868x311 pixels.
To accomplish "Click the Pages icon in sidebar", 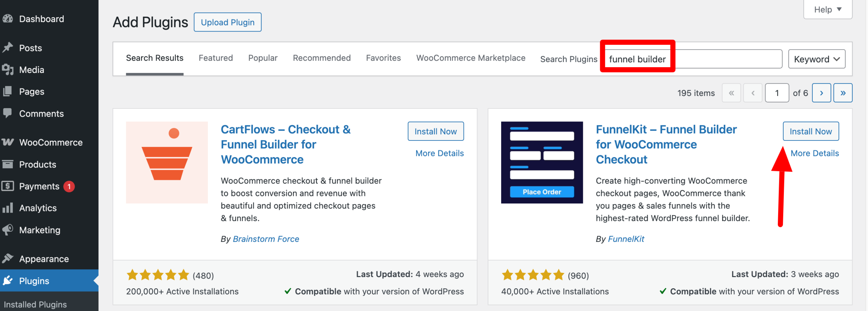I will pyautogui.click(x=7, y=91).
